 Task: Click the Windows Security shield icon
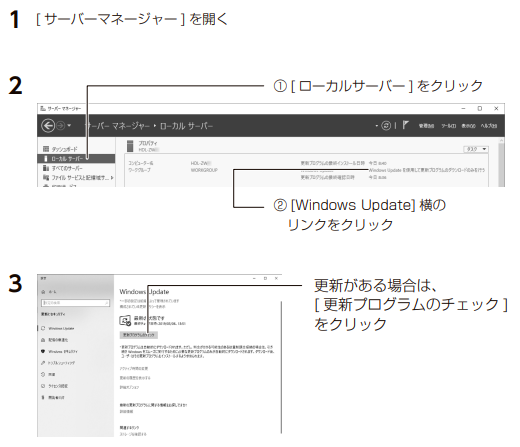[x=43, y=352]
